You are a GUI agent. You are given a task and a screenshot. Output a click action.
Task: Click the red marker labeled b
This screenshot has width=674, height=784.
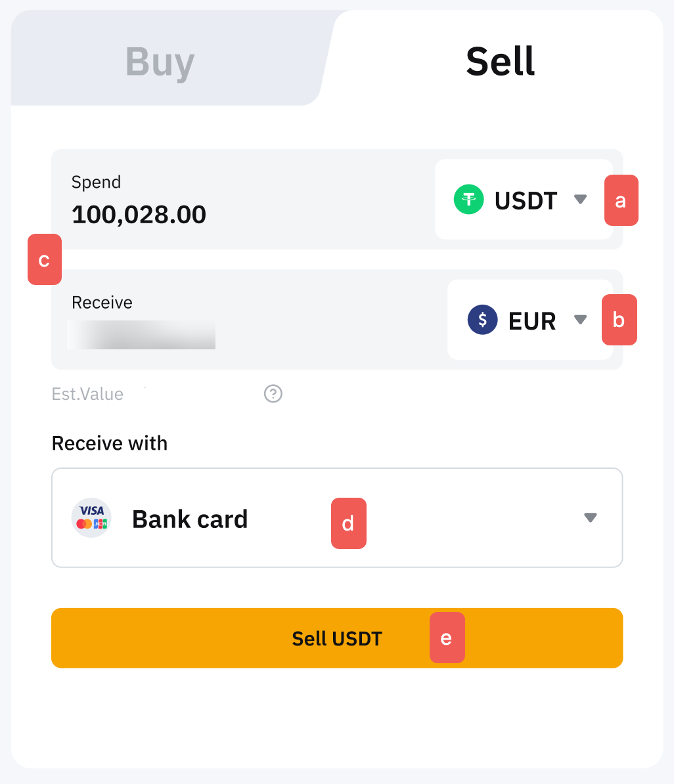(619, 320)
